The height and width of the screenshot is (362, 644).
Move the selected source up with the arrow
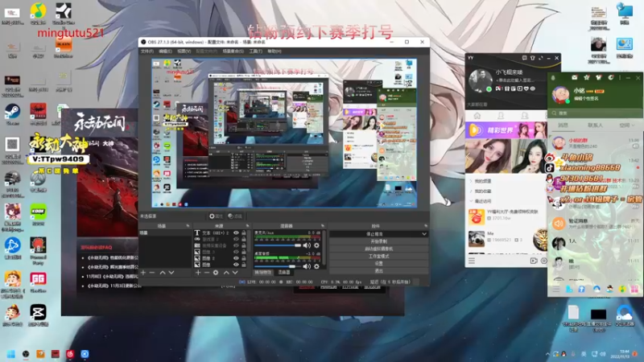(x=226, y=273)
